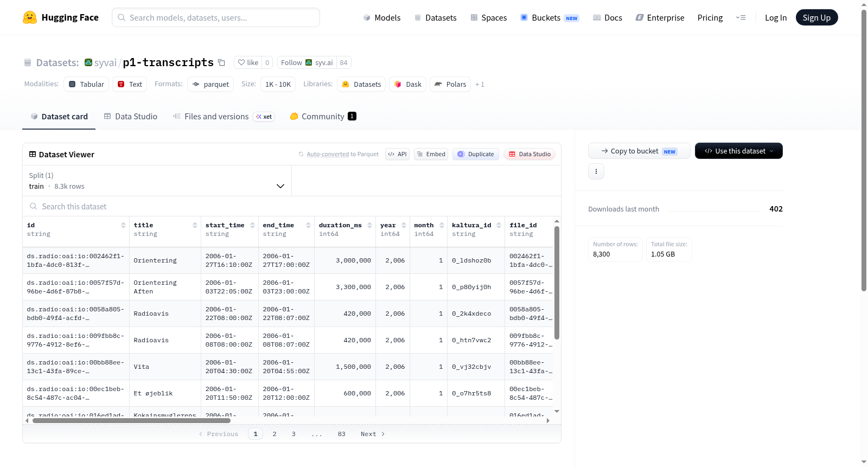Go to the Next table page

pos(373,434)
